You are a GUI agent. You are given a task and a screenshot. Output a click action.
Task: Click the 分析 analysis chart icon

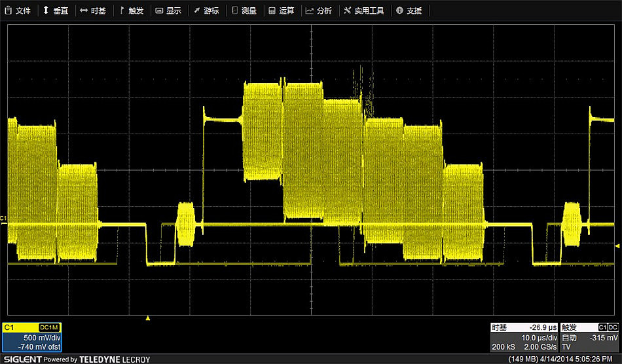(x=309, y=10)
